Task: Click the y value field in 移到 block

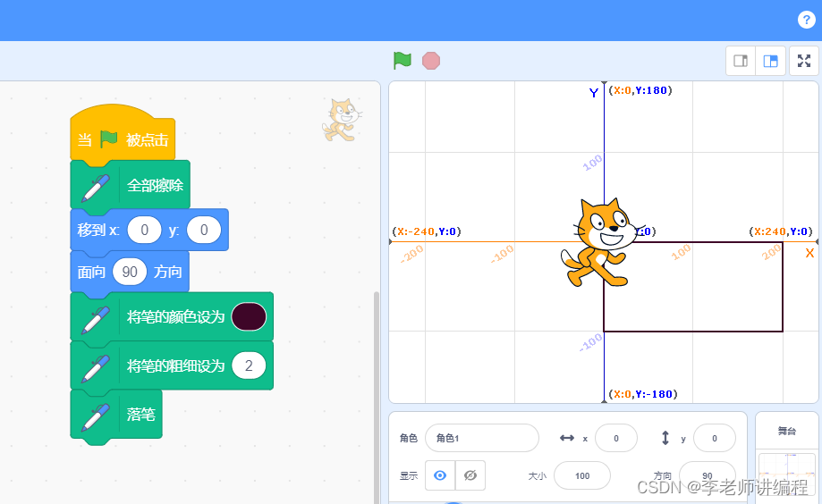Action: (x=204, y=230)
